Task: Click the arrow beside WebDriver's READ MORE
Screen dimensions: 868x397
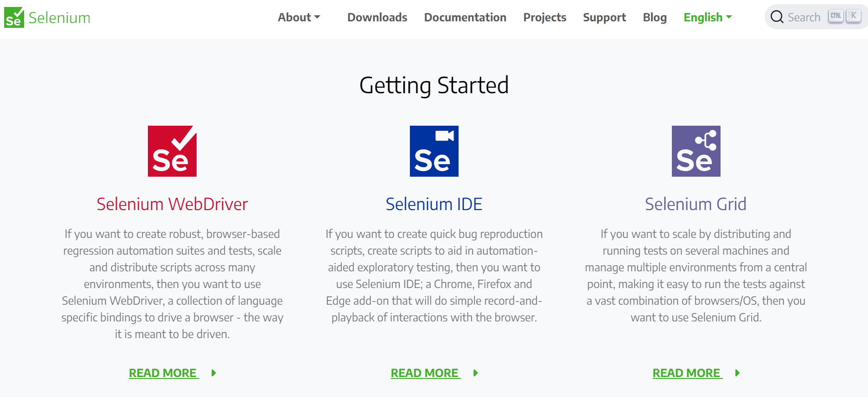Action: [x=214, y=373]
